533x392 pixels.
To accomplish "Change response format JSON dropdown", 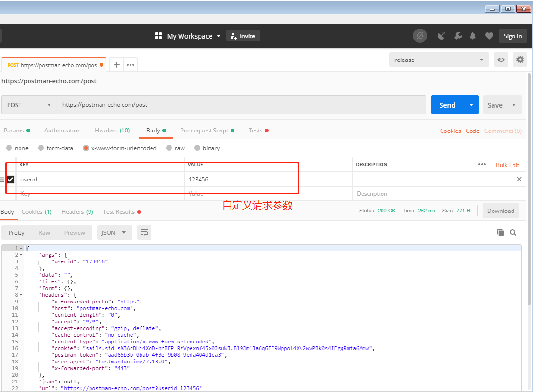I will tap(114, 232).
